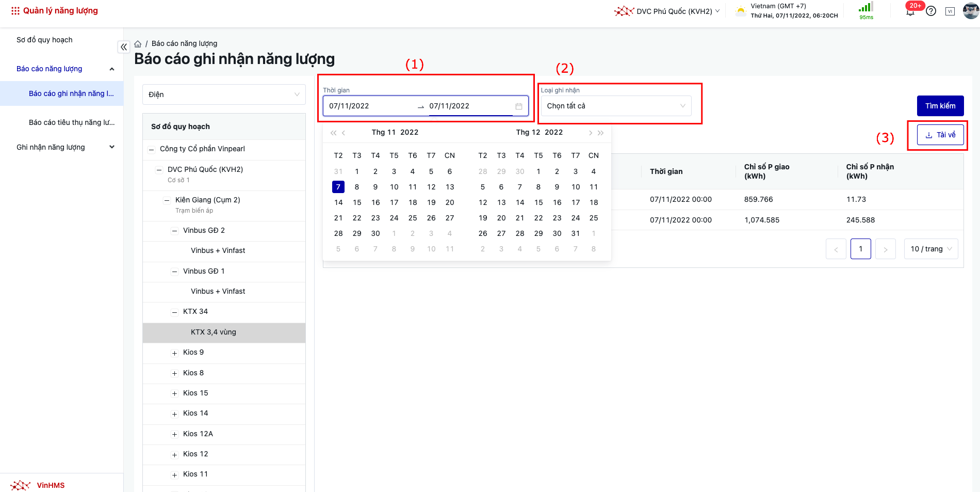
Task: Collapse the Vinbus GĐ 2 node
Action: point(174,231)
